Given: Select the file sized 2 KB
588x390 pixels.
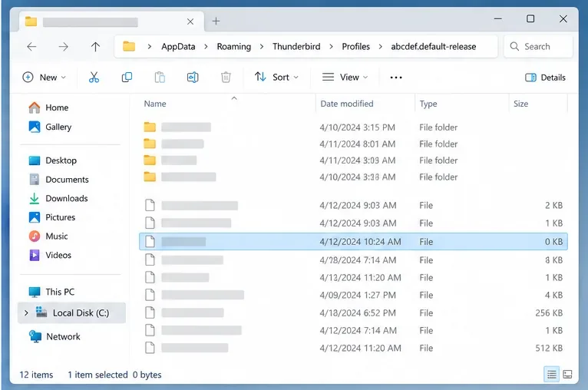Looking at the screenshot, I should coord(353,206).
